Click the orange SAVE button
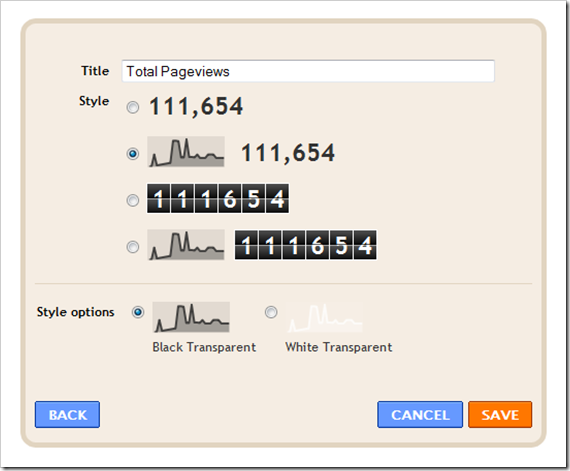Image resolution: width=570 pixels, height=471 pixels. 500,415
